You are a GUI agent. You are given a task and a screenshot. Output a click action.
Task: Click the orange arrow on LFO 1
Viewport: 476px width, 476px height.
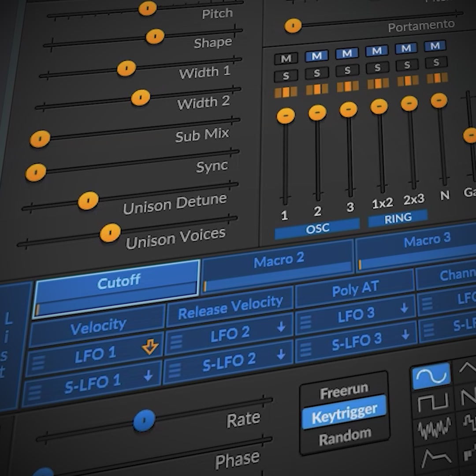tap(150, 348)
